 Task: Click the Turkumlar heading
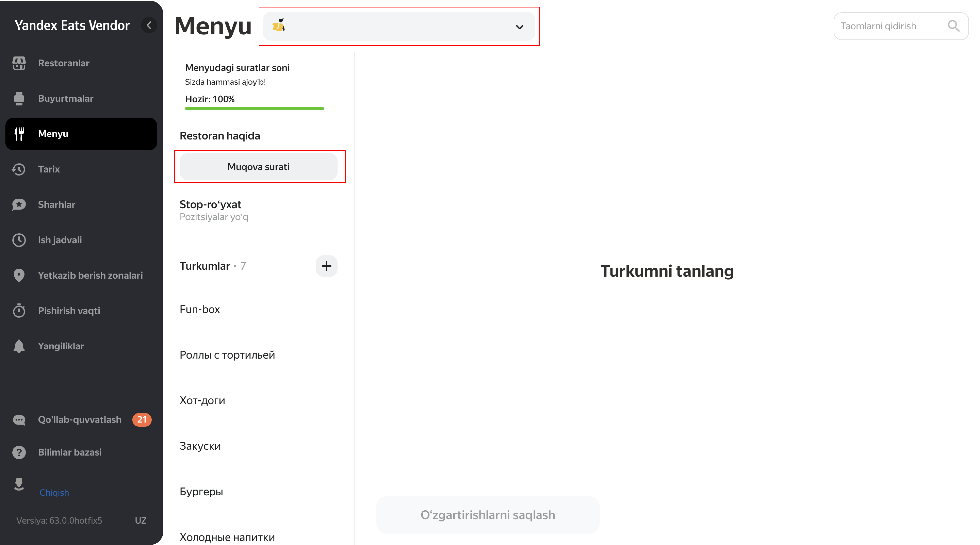click(205, 266)
